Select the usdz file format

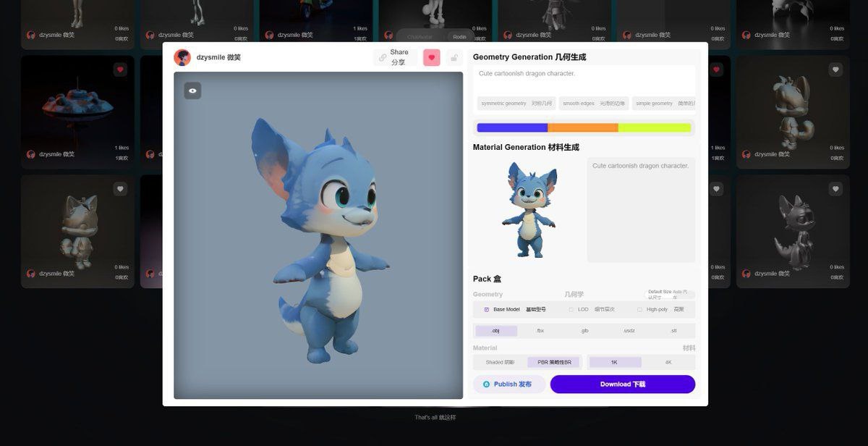[629, 331]
